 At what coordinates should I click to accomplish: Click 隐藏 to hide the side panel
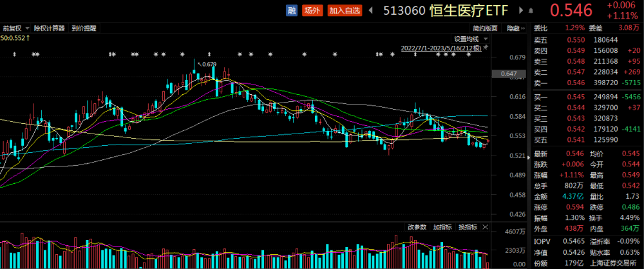[516, 28]
